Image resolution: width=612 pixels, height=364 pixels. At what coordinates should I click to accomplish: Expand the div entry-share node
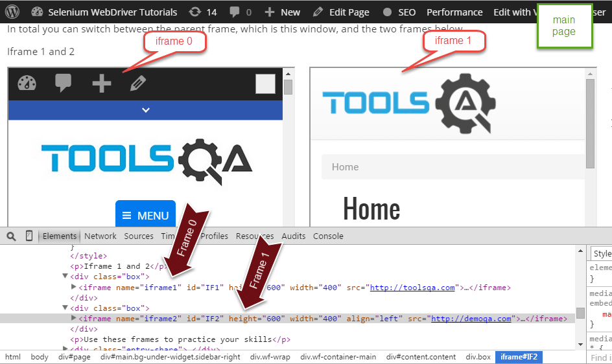(65, 348)
